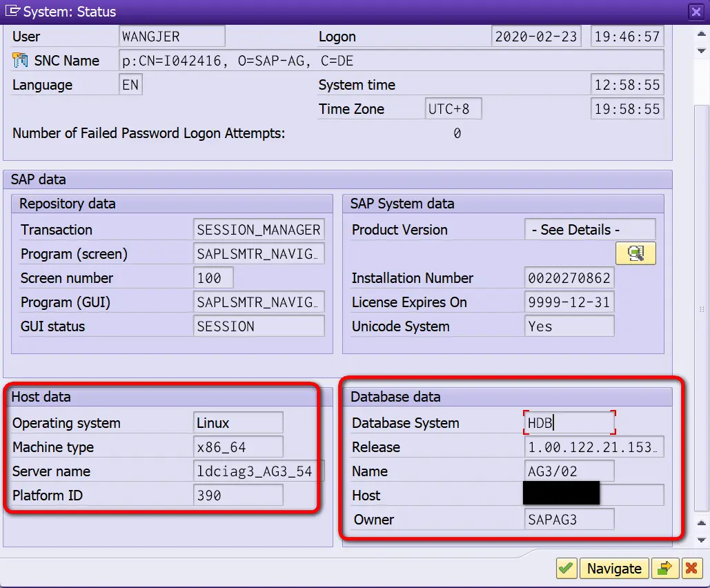
Task: Click the local time 19:58:55 field
Action: point(627,109)
